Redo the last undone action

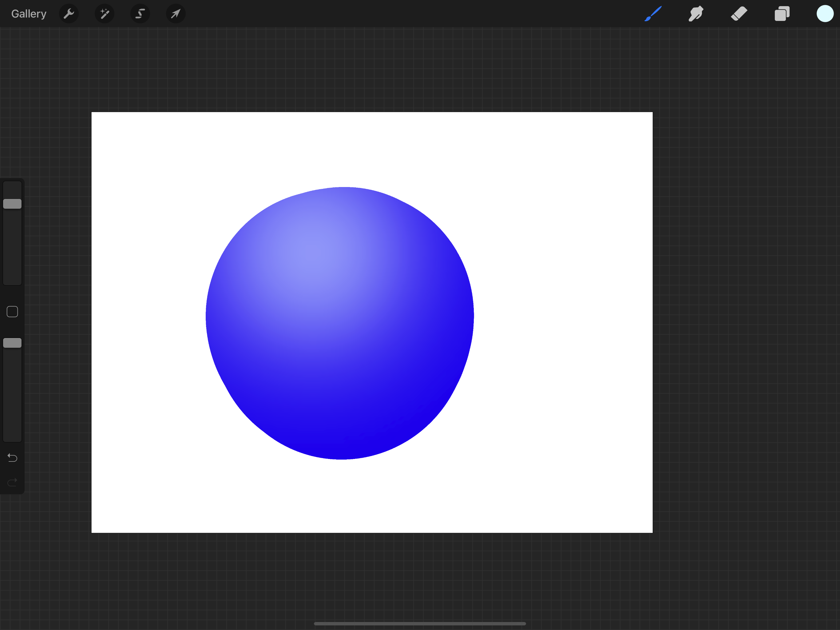tap(12, 482)
